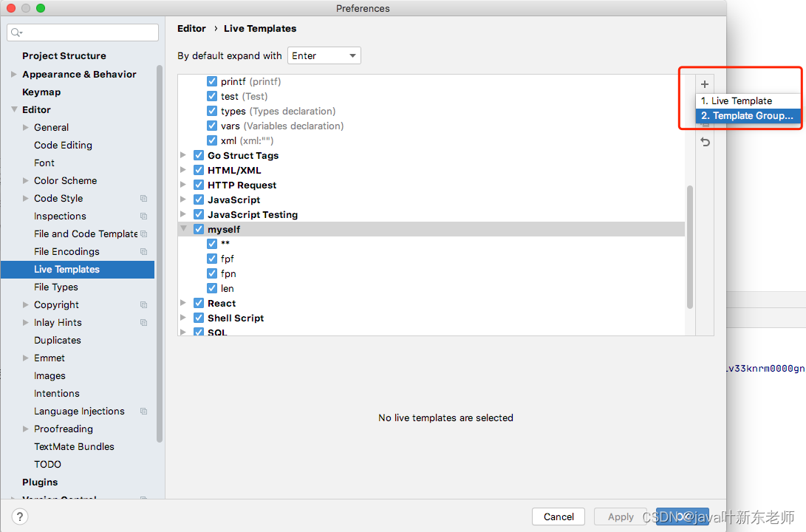Collapse the myself templates group
The width and height of the screenshot is (806, 532).
pyautogui.click(x=183, y=229)
